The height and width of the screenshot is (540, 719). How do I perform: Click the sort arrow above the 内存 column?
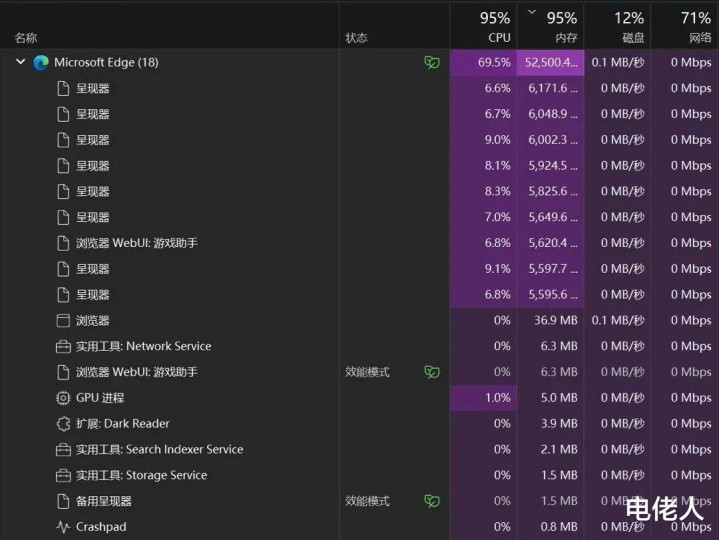tap(532, 12)
